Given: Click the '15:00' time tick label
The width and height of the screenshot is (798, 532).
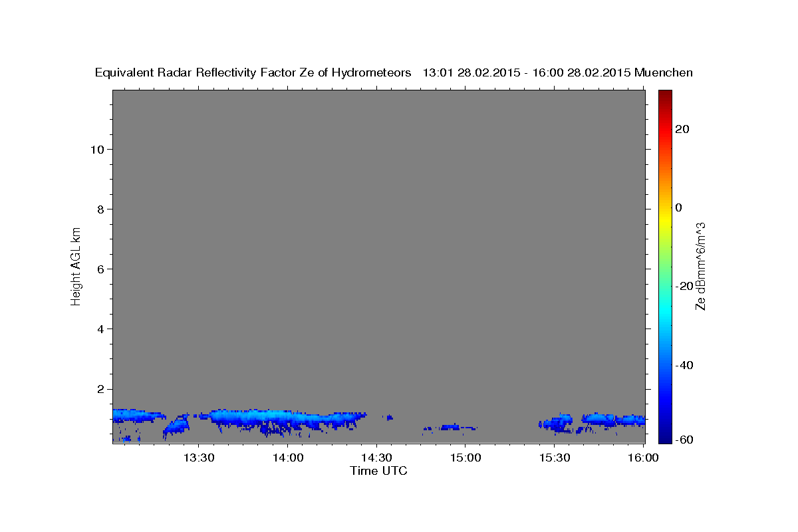Looking at the screenshot, I should point(465,458).
